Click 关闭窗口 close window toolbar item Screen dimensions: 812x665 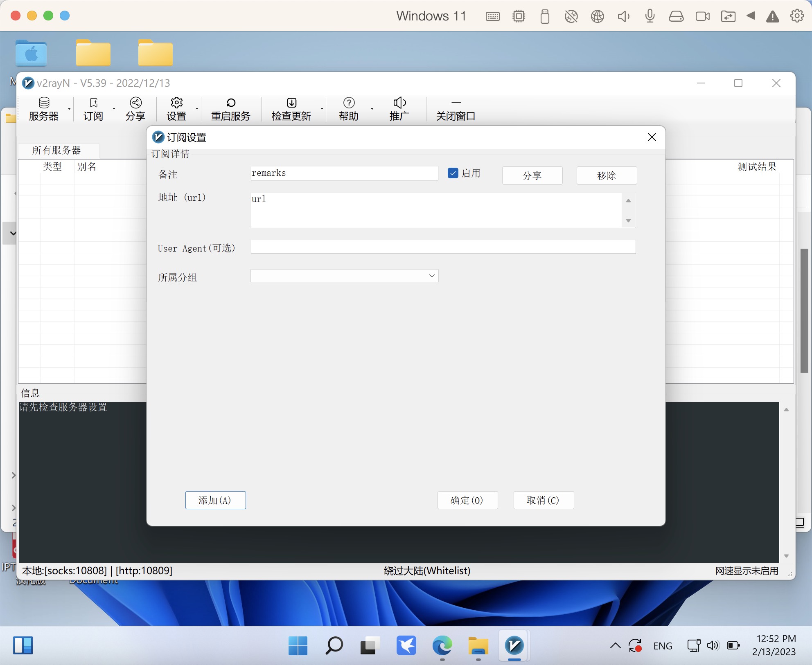456,109
